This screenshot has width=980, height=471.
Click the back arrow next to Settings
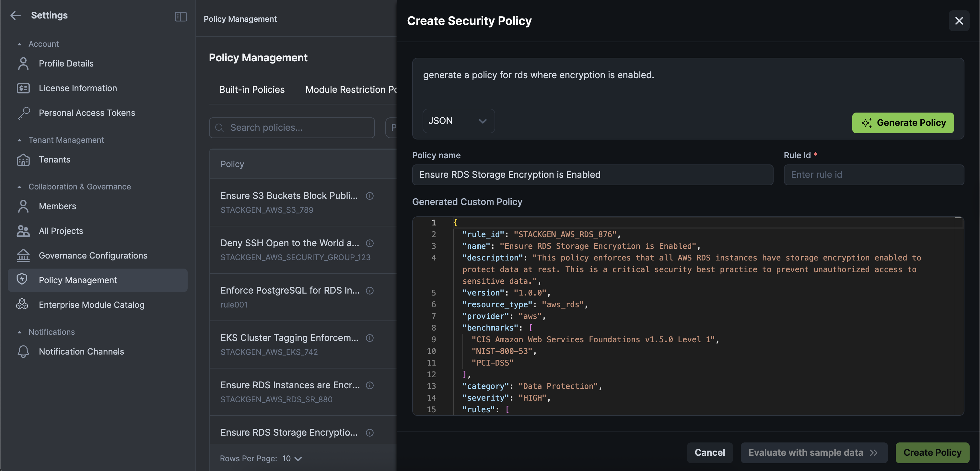coord(16,15)
